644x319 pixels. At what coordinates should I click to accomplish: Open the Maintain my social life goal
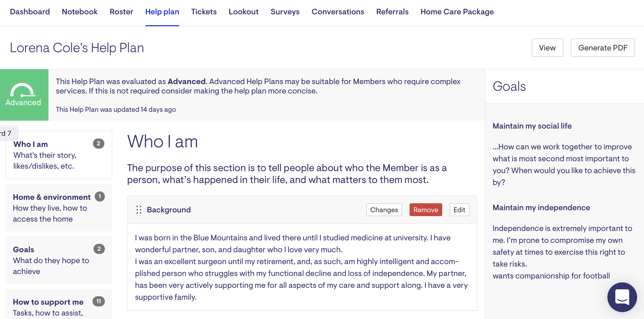click(x=532, y=126)
